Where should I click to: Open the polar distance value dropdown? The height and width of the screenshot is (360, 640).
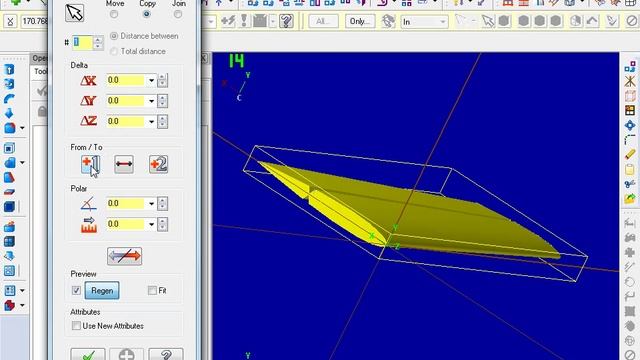point(151,224)
